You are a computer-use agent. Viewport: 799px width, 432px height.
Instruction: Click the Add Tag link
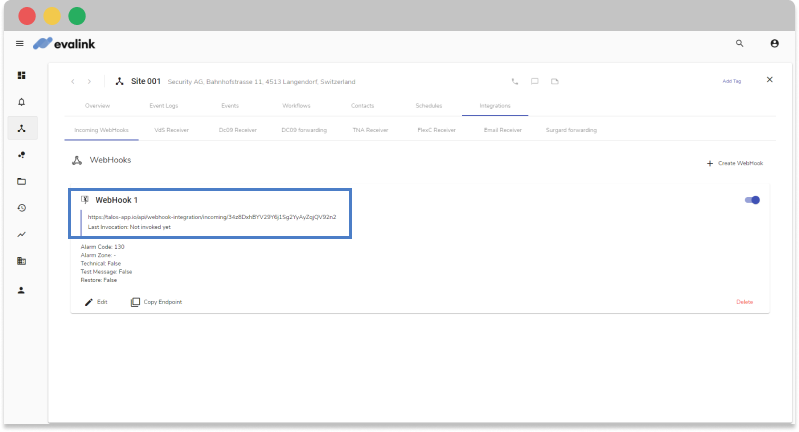click(x=731, y=81)
